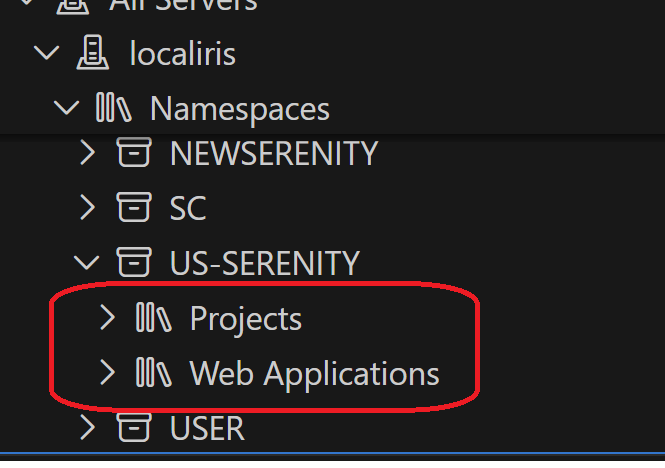The height and width of the screenshot is (468, 665).
Task: Select the Projects tree label
Action: click(x=246, y=319)
